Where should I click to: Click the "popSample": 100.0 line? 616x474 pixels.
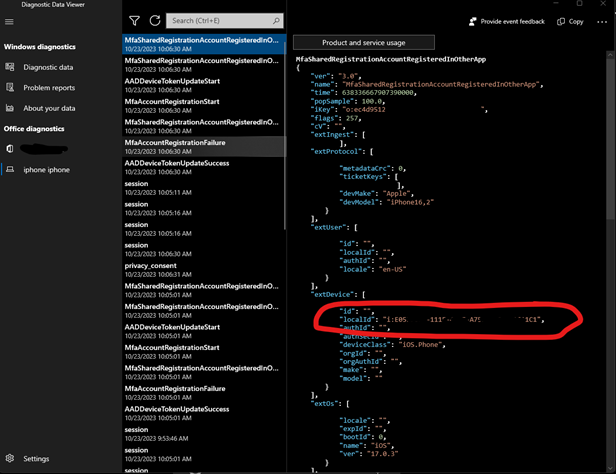tap(348, 101)
